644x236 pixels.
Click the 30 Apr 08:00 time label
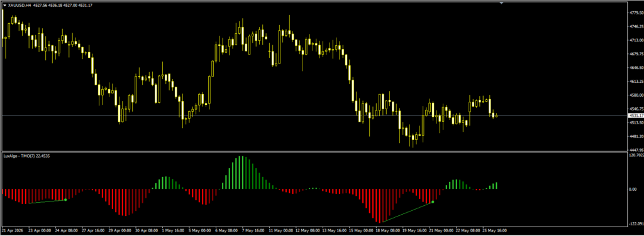click(147, 230)
